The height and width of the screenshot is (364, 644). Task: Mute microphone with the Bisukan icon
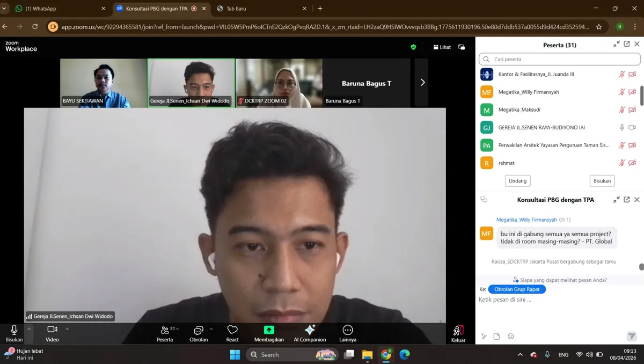(14, 330)
